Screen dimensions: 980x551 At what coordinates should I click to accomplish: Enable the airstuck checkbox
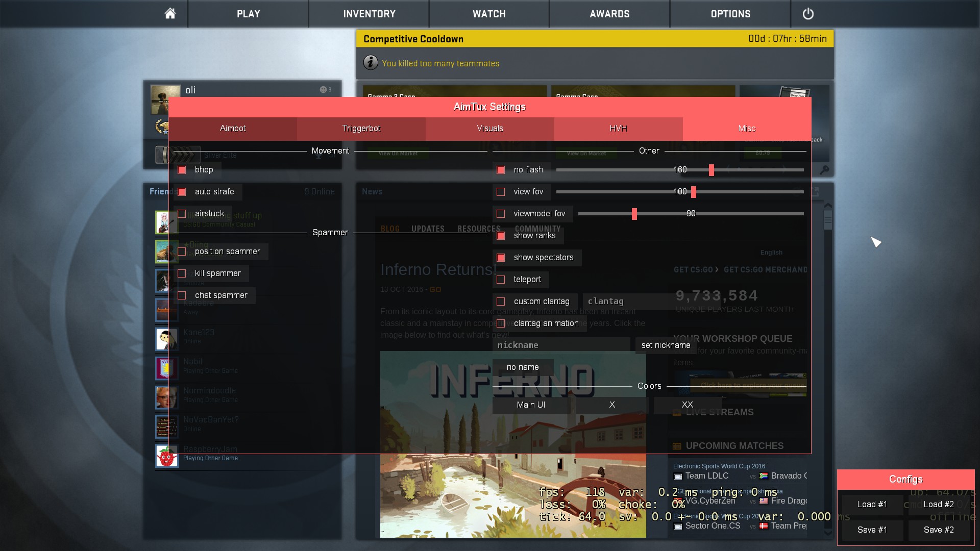point(182,214)
